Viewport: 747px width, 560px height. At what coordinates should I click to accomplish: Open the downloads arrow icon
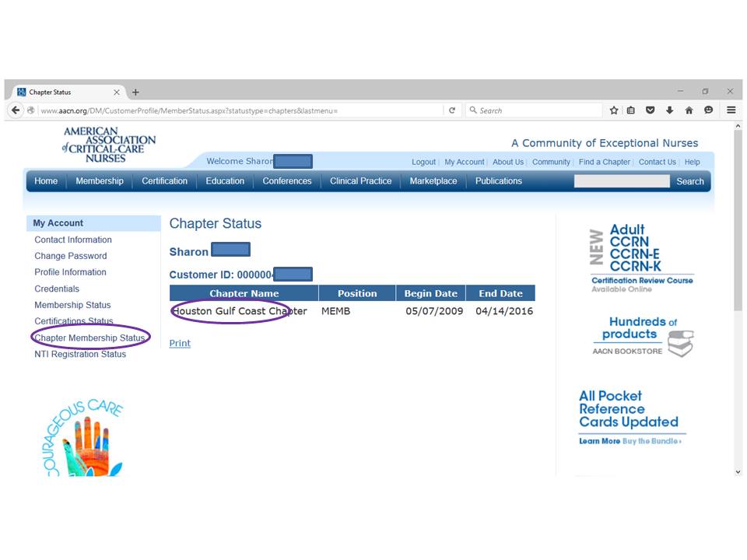pos(669,110)
